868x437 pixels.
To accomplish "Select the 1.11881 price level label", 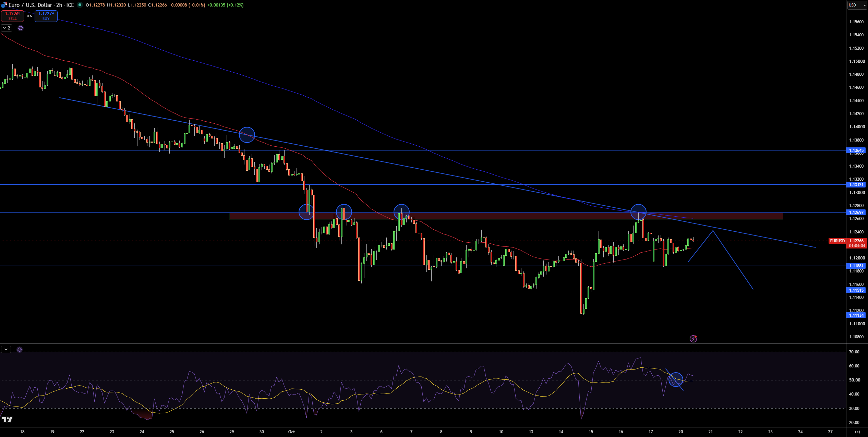I will (x=856, y=266).
